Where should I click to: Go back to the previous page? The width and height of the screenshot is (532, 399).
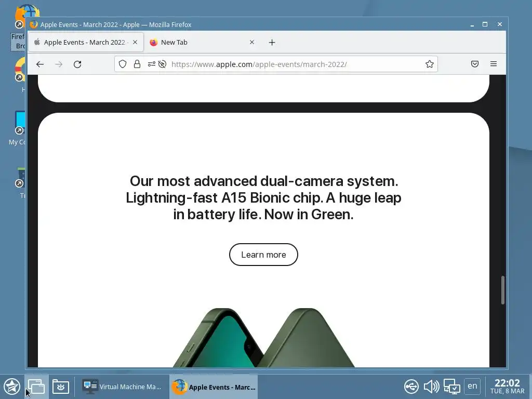(x=40, y=64)
